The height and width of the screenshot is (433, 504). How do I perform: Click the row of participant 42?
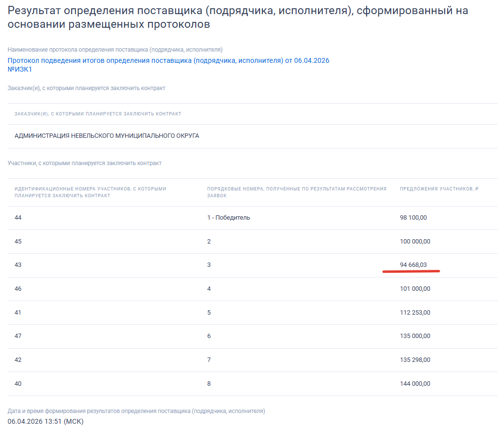(x=18, y=359)
